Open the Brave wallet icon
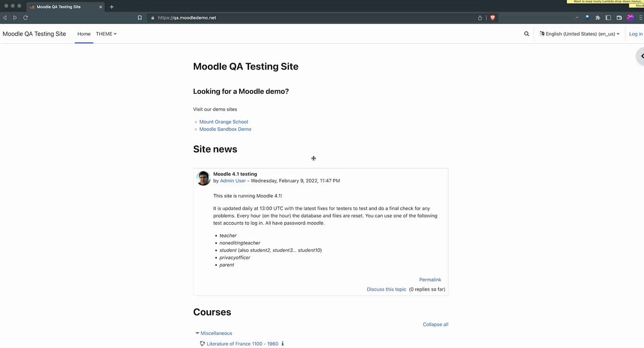This screenshot has width=644, height=348. (x=619, y=18)
